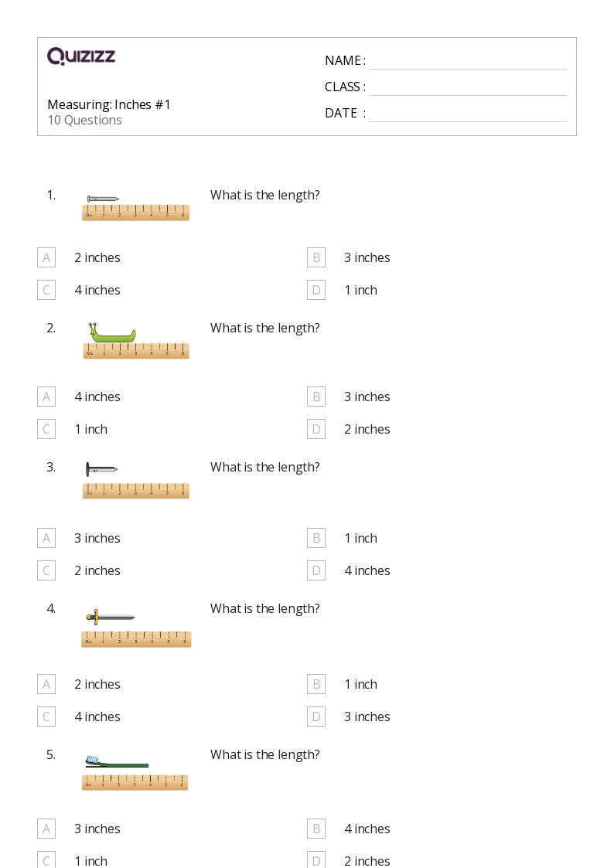Select option D '1 inch' in question 1
The image size is (614, 868).
click(316, 290)
